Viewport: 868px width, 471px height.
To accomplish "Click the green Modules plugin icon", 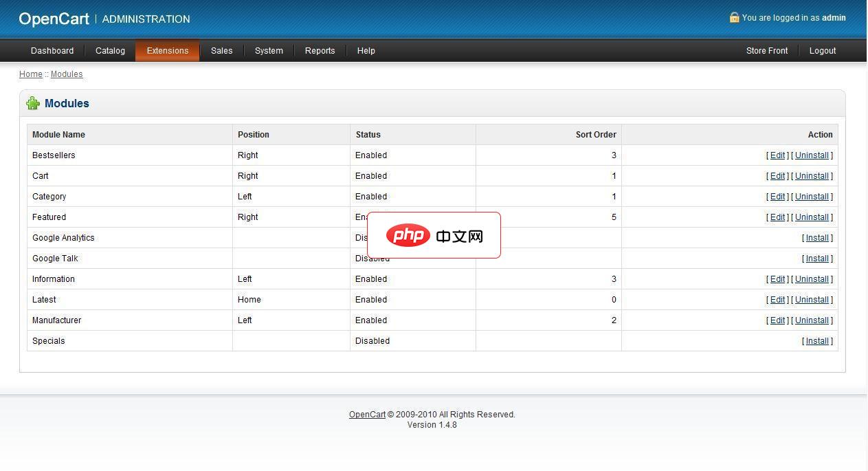I will click(33, 103).
